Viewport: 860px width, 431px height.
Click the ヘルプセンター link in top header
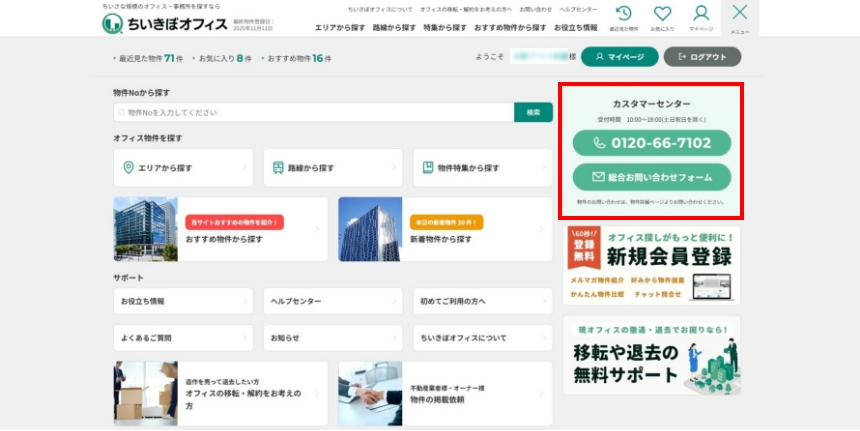point(578,9)
